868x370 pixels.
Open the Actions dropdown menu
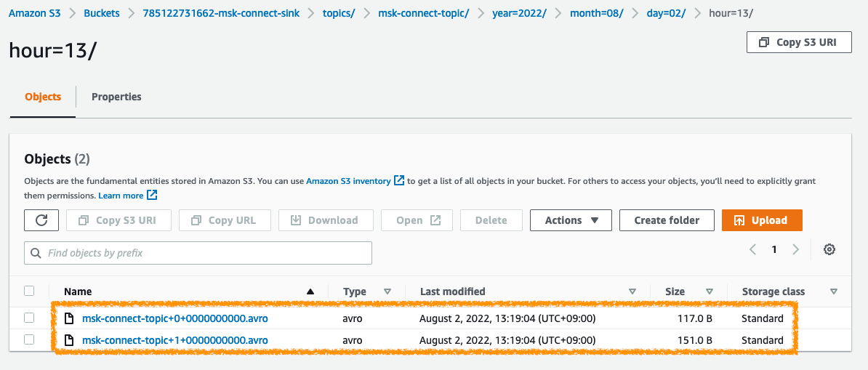571,220
